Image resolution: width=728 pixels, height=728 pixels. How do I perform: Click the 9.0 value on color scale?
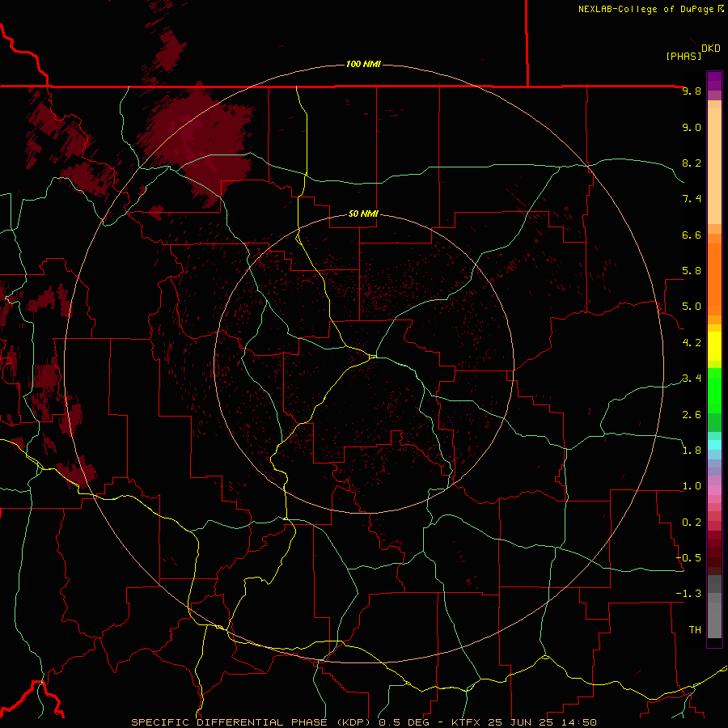click(x=692, y=127)
